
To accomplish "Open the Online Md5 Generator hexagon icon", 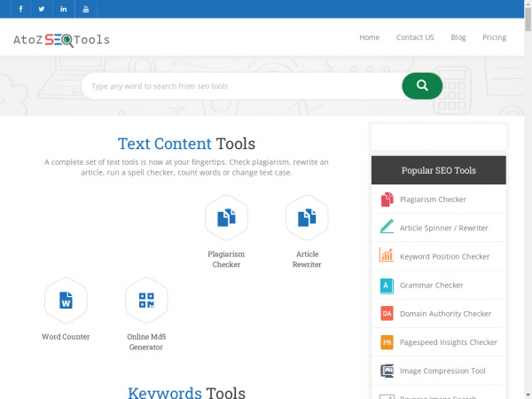I will [146, 301].
